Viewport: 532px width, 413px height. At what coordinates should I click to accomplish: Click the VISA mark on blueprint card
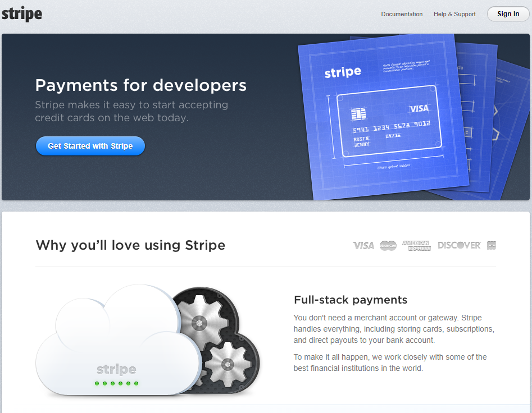tap(419, 108)
